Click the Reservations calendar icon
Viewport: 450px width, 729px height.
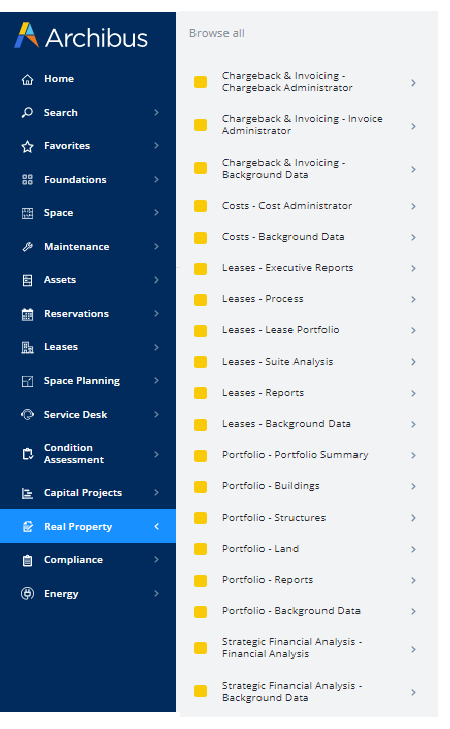27,314
